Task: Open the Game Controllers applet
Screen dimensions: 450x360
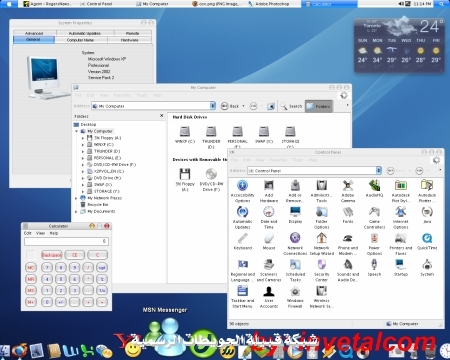Action: tap(374, 217)
